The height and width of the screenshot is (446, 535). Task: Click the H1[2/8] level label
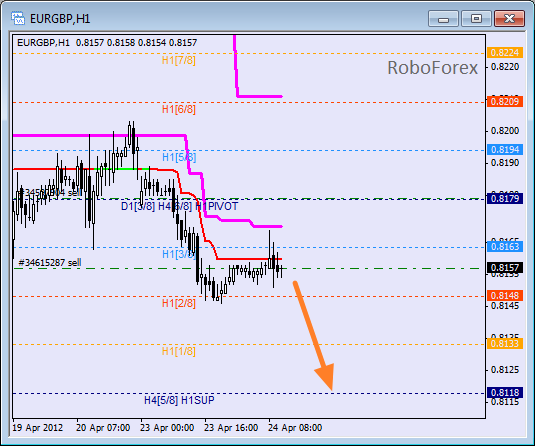click(178, 303)
